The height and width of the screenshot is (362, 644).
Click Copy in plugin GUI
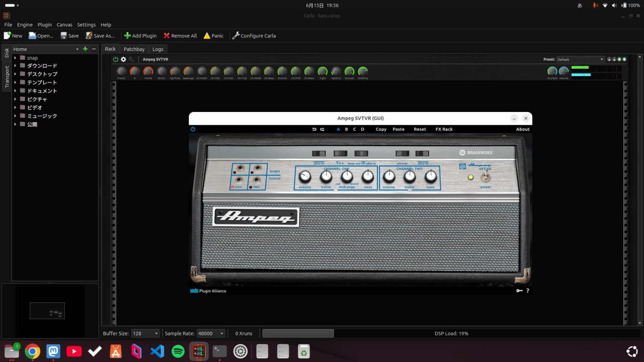381,129
